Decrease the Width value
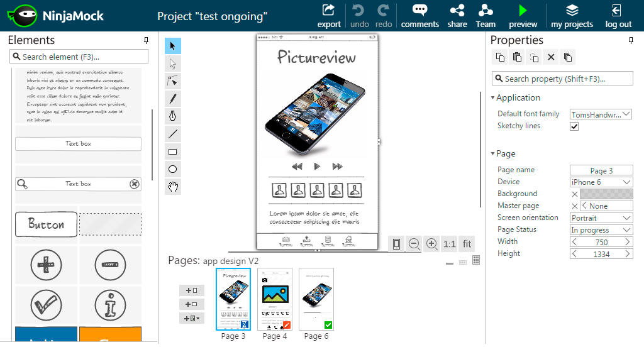The height and width of the screenshot is (347, 644). 574,242
